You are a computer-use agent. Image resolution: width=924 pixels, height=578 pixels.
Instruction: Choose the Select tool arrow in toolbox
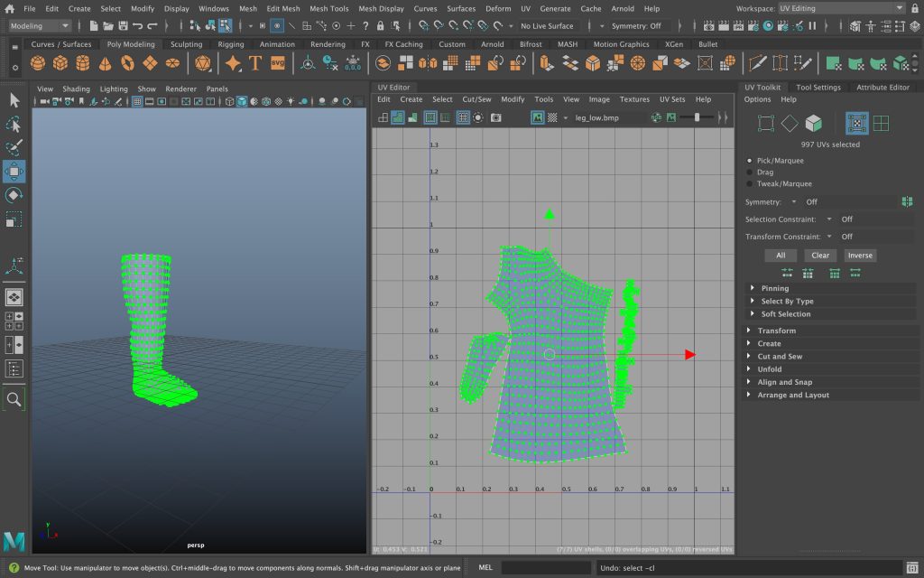(x=14, y=100)
